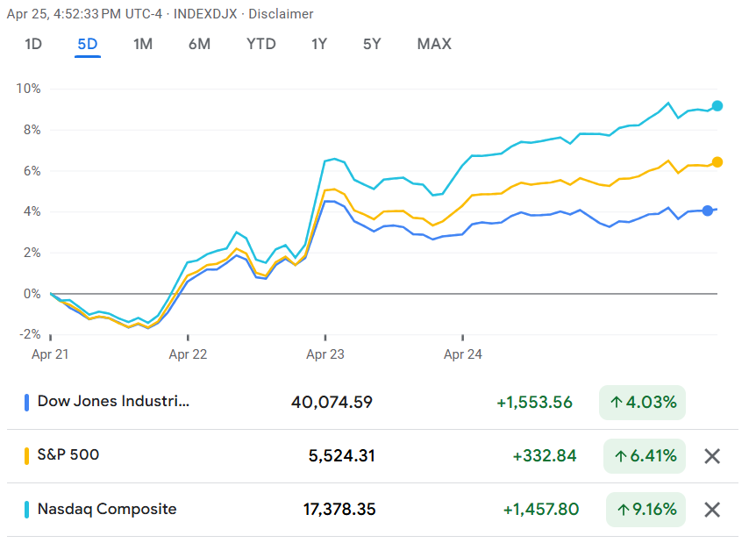Switch to the 1Y time range

(318, 45)
